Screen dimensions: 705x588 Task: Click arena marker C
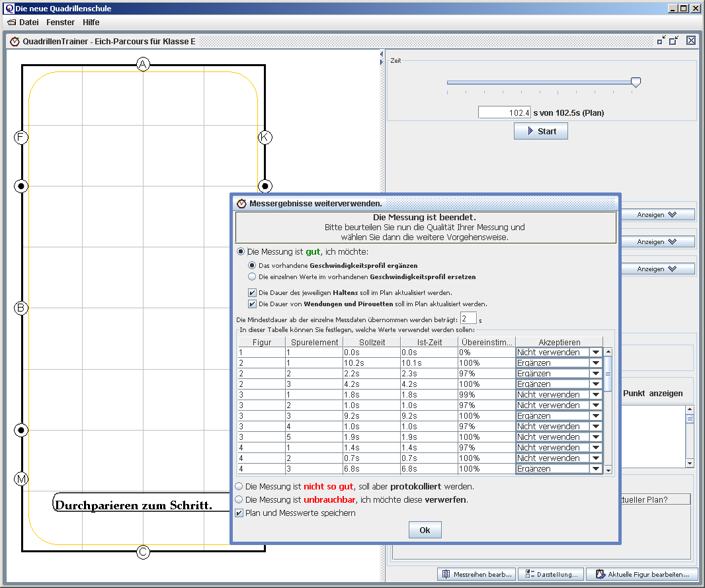(143, 552)
